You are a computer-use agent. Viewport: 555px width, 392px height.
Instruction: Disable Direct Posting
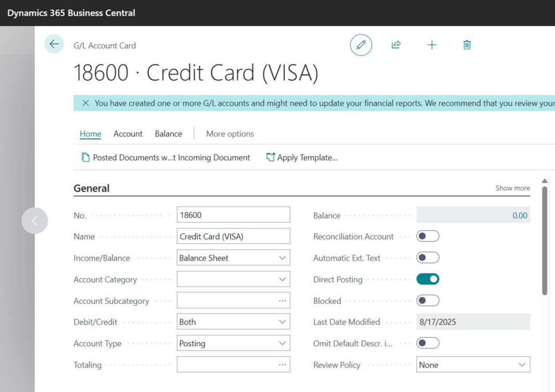pyautogui.click(x=427, y=279)
